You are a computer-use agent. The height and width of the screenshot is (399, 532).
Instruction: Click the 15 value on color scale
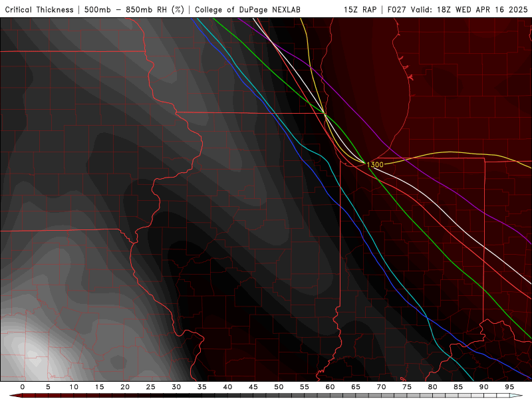tap(99, 387)
